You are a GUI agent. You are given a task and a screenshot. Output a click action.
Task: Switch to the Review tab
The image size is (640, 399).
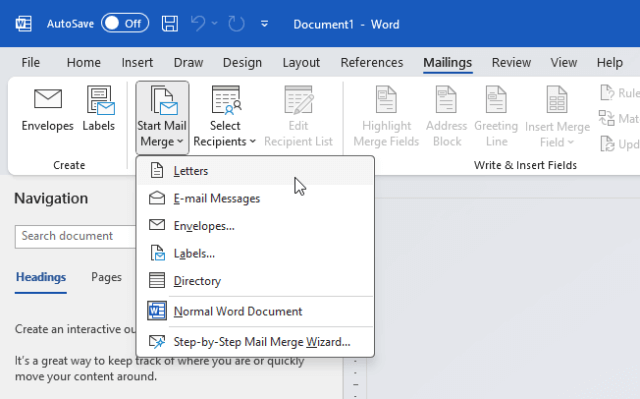click(x=511, y=62)
